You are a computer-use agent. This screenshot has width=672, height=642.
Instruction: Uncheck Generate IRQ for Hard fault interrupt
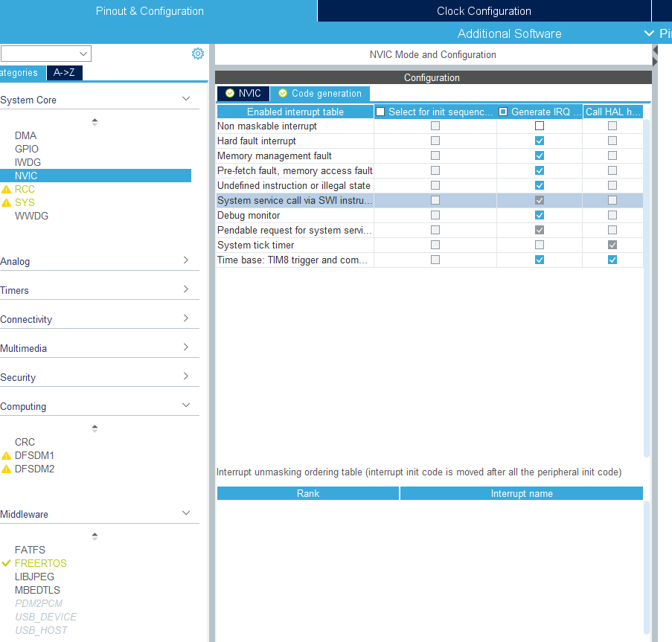(540, 141)
